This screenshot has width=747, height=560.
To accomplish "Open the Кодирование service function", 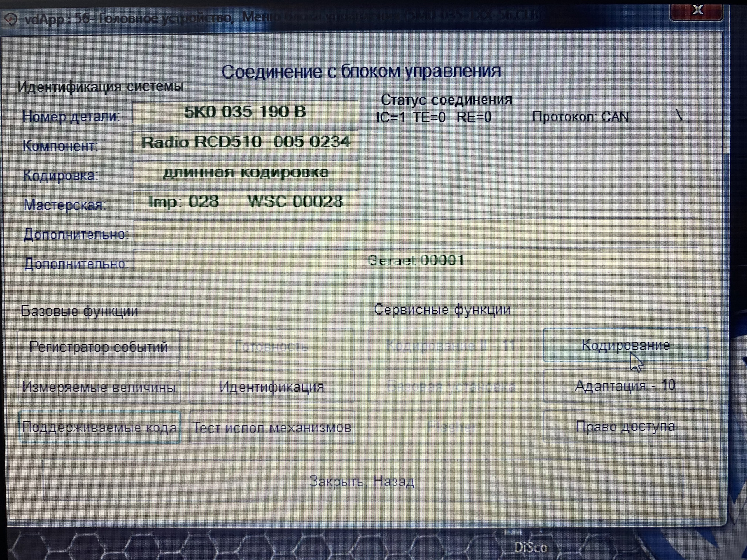I will [625, 345].
